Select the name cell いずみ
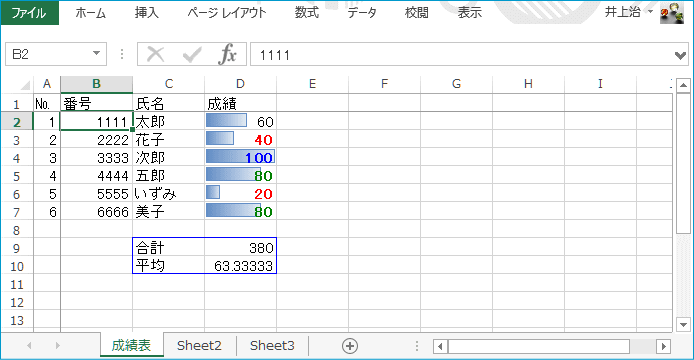The width and height of the screenshot is (694, 360). [169, 194]
